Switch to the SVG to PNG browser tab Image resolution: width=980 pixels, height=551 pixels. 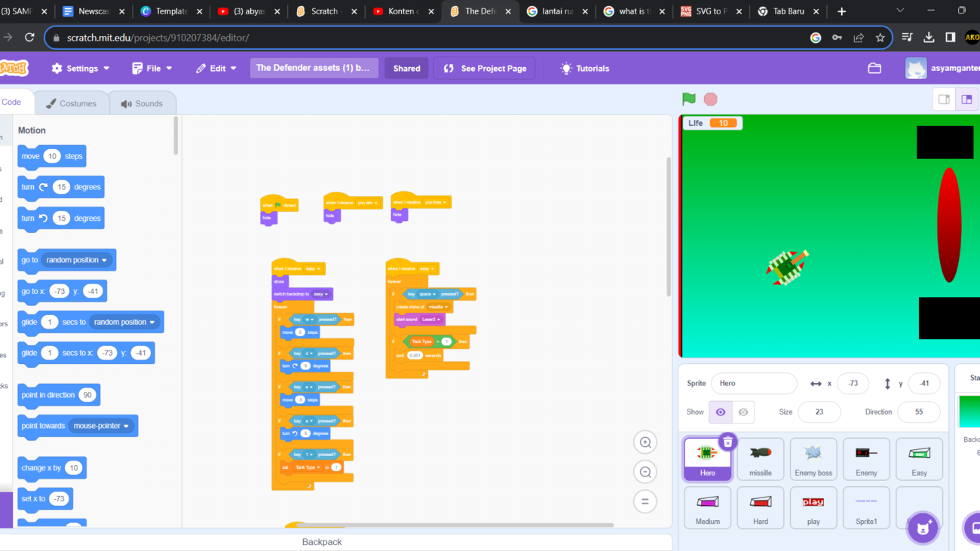tap(710, 11)
